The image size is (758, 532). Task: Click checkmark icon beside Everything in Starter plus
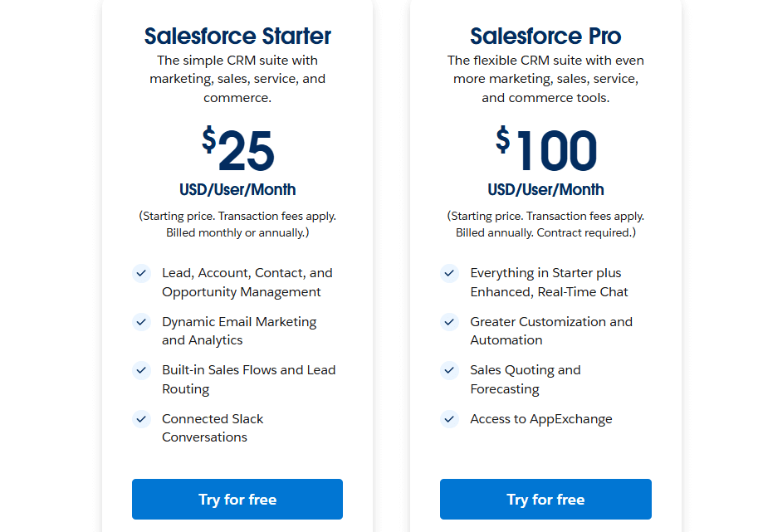449,273
